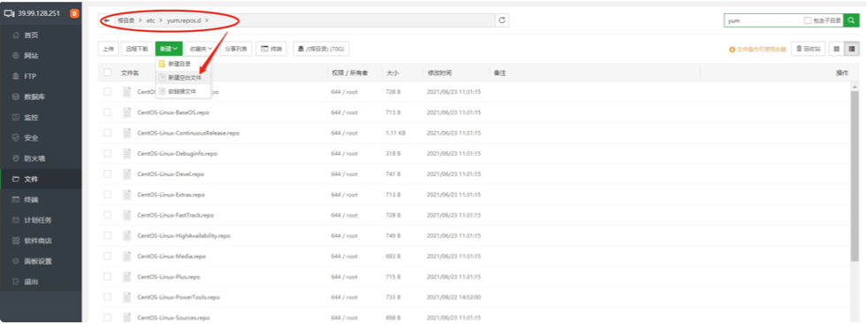The height and width of the screenshot is (324, 868).
Task: Focus the search field containing yum
Action: click(765, 20)
